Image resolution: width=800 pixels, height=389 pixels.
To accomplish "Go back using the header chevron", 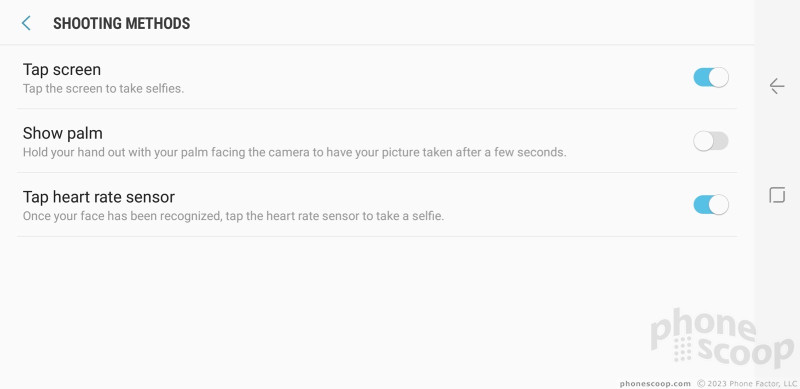I will tap(26, 23).
